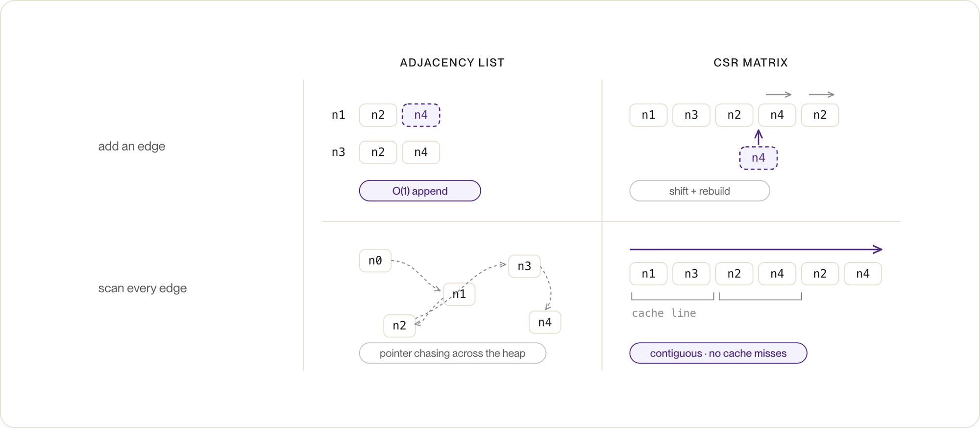Image resolution: width=980 pixels, height=428 pixels.
Task: Click the 'add an edge' row label
Action: pos(132,146)
